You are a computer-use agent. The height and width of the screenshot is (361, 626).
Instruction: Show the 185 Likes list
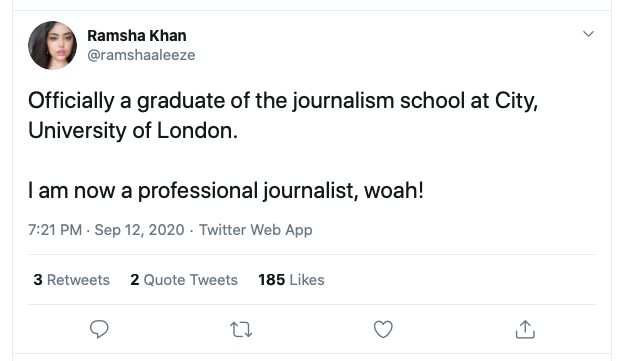[291, 280]
